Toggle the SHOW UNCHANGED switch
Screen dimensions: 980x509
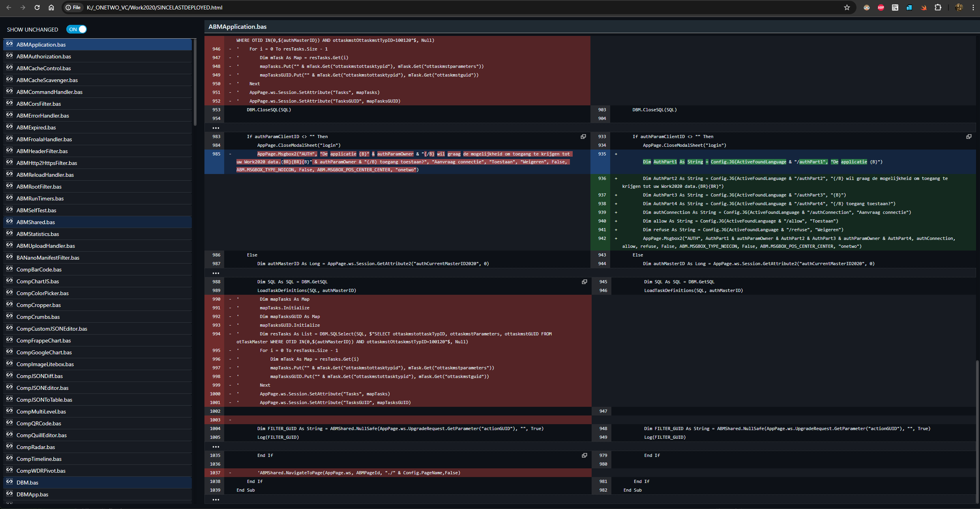pos(77,29)
